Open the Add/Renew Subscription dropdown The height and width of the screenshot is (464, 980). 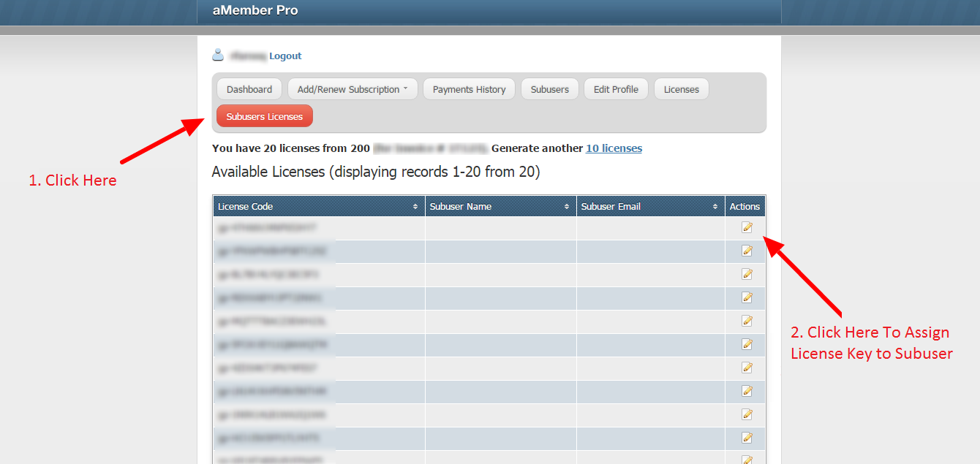pyautogui.click(x=353, y=88)
